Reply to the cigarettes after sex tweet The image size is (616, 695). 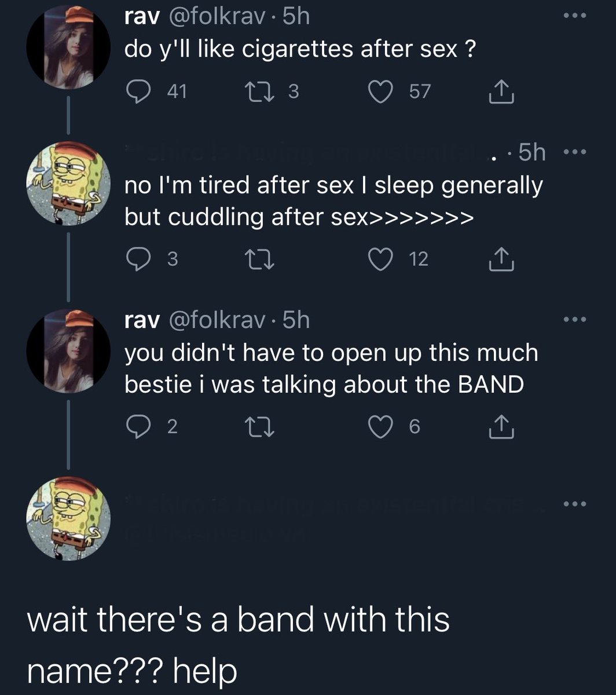[x=137, y=92]
